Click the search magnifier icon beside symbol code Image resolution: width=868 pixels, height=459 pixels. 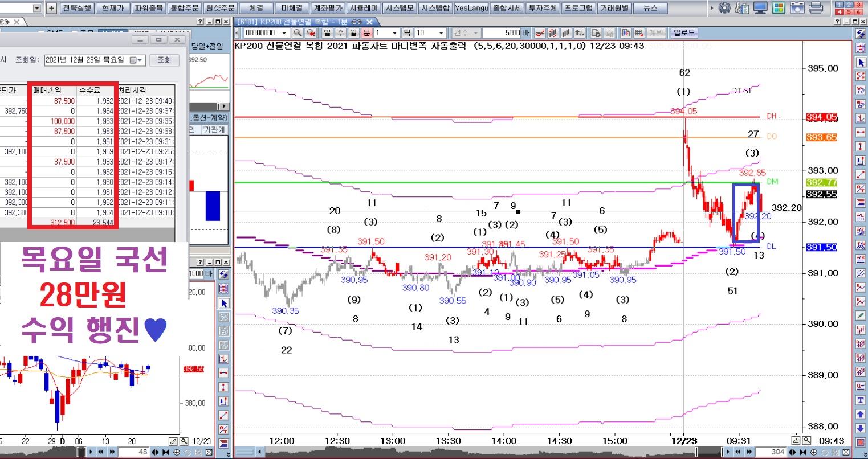[x=298, y=33]
